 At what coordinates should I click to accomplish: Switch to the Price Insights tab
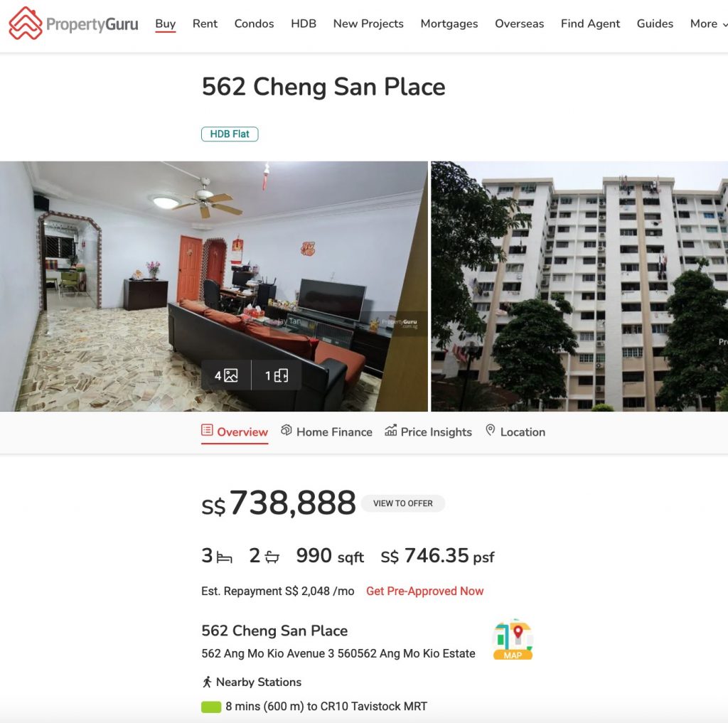pyautogui.click(x=428, y=432)
